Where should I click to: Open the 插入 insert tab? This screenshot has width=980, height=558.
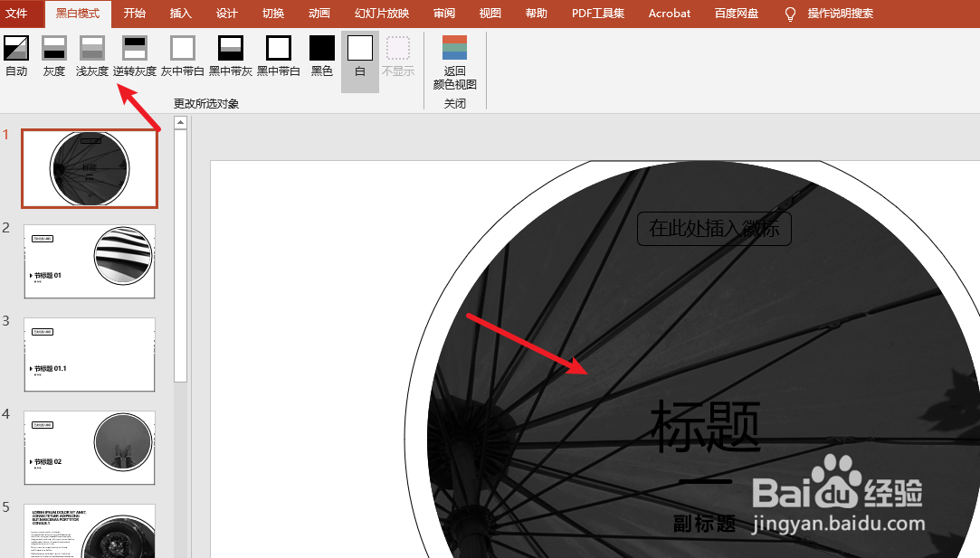pos(181,14)
